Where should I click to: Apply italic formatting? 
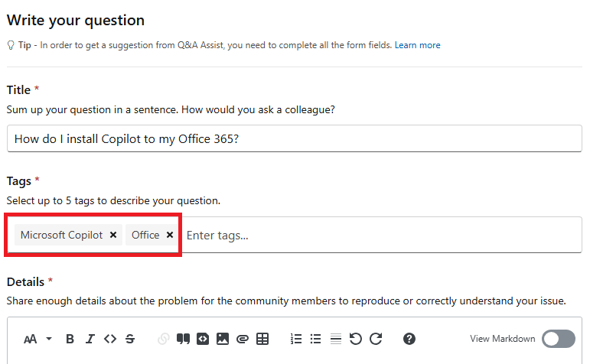coord(90,339)
